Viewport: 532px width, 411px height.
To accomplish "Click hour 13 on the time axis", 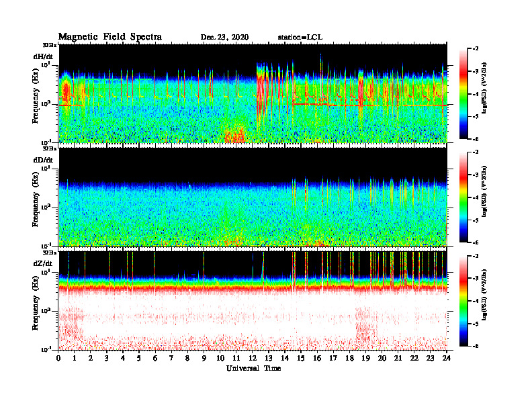I will tap(269, 359).
